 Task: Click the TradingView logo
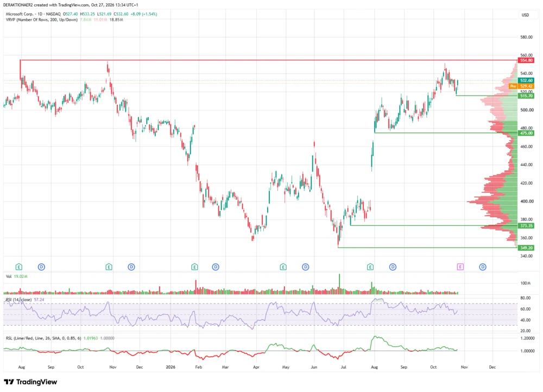[x=30, y=382]
